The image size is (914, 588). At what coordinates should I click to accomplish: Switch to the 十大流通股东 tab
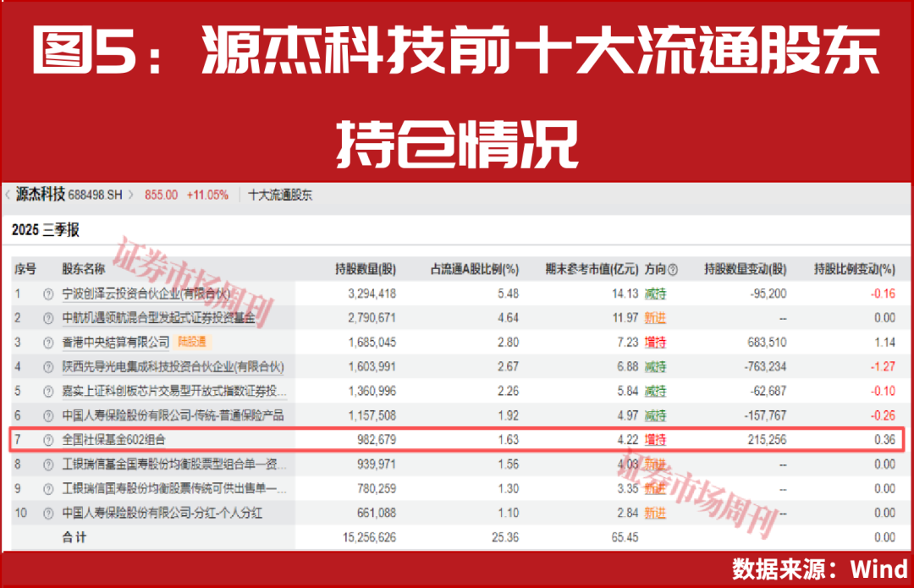[x=278, y=194]
